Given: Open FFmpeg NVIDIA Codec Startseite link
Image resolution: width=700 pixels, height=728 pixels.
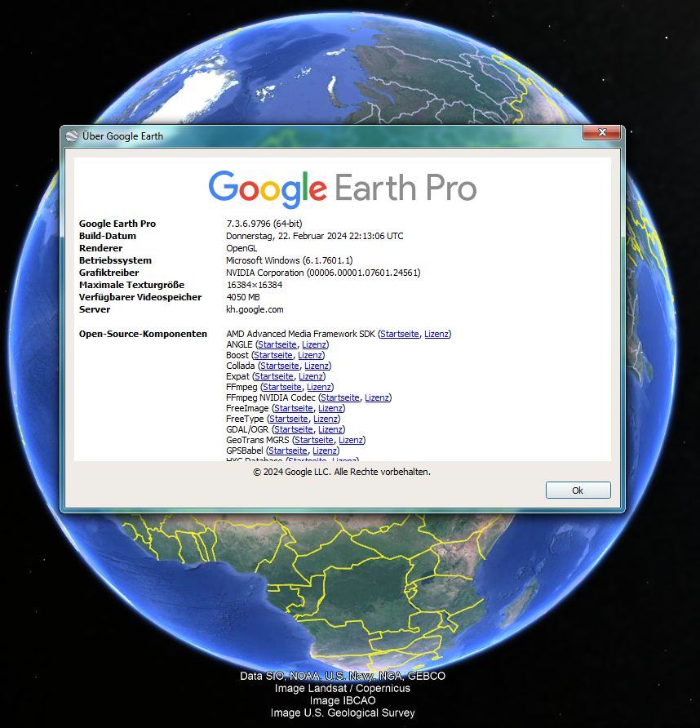Looking at the screenshot, I should tap(339, 398).
